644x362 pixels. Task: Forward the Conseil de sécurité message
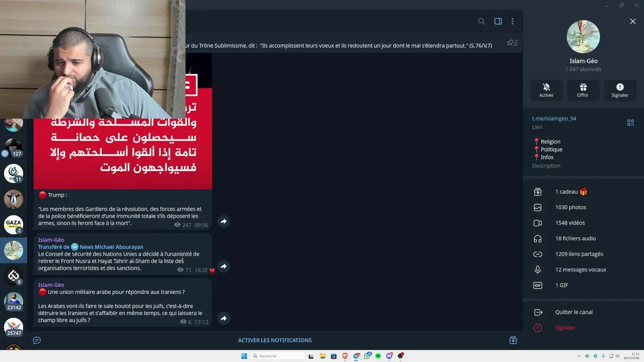223,266
